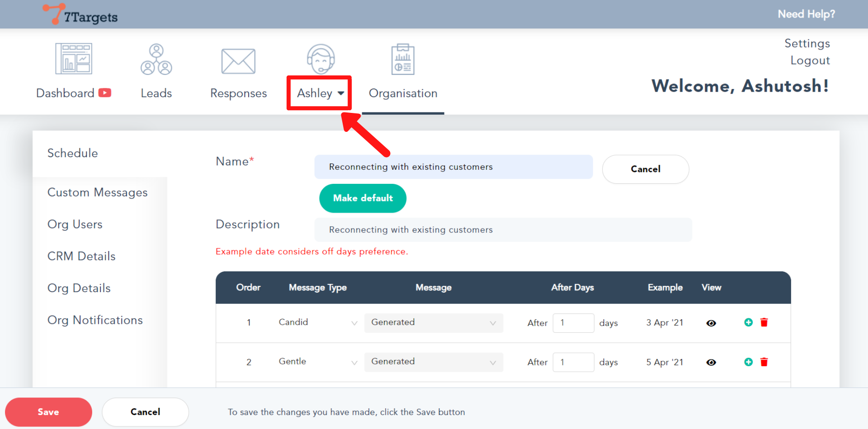Open the Dashboard panel icon

73,58
